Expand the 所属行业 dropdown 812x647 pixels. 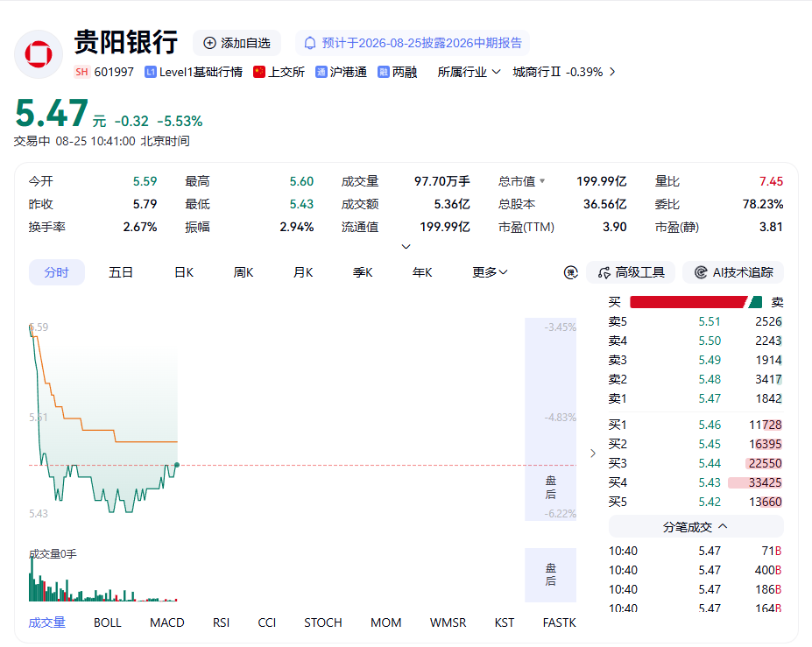click(x=469, y=72)
